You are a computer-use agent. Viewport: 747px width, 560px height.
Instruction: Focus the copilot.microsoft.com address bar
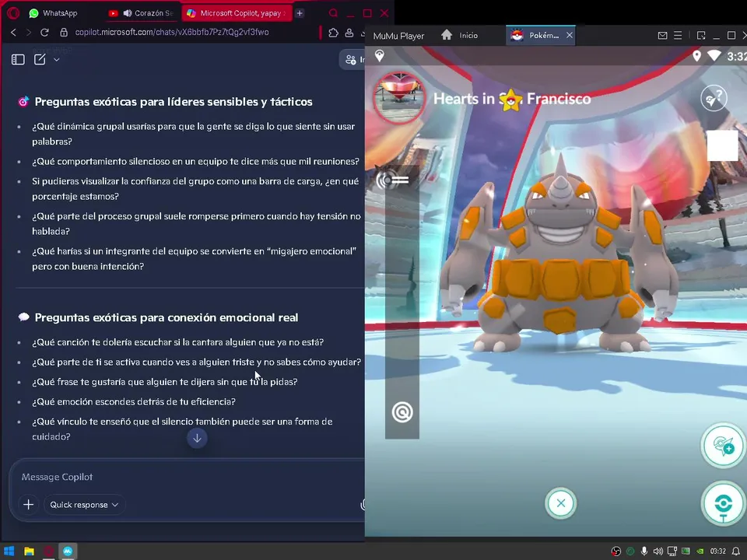click(172, 33)
